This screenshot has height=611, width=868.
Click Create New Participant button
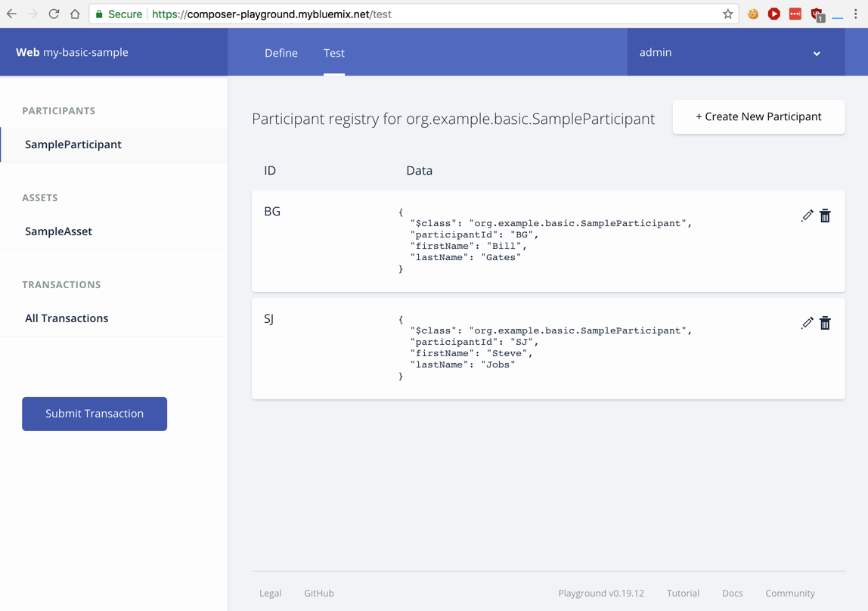(758, 116)
